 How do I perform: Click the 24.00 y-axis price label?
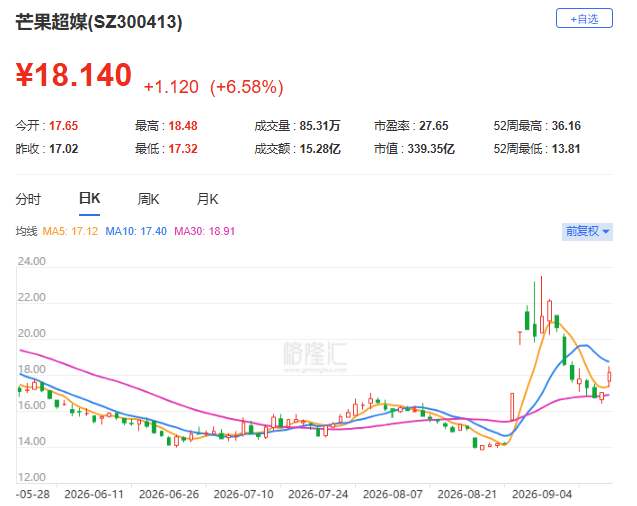point(32,261)
